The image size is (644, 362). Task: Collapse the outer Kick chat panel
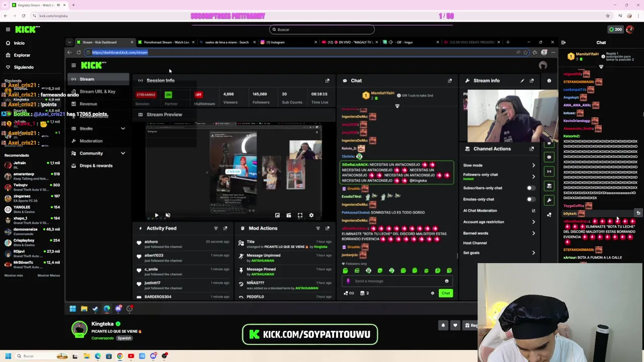(x=563, y=43)
